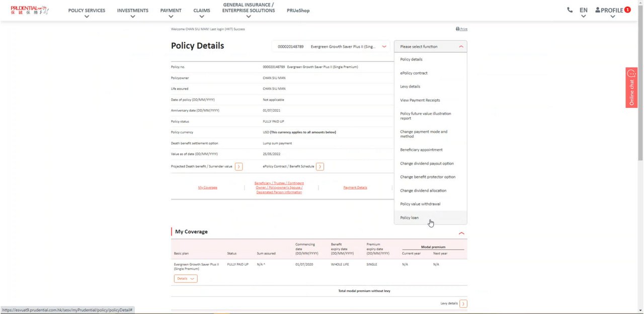Click the Levy details arrow icon

coord(463,303)
